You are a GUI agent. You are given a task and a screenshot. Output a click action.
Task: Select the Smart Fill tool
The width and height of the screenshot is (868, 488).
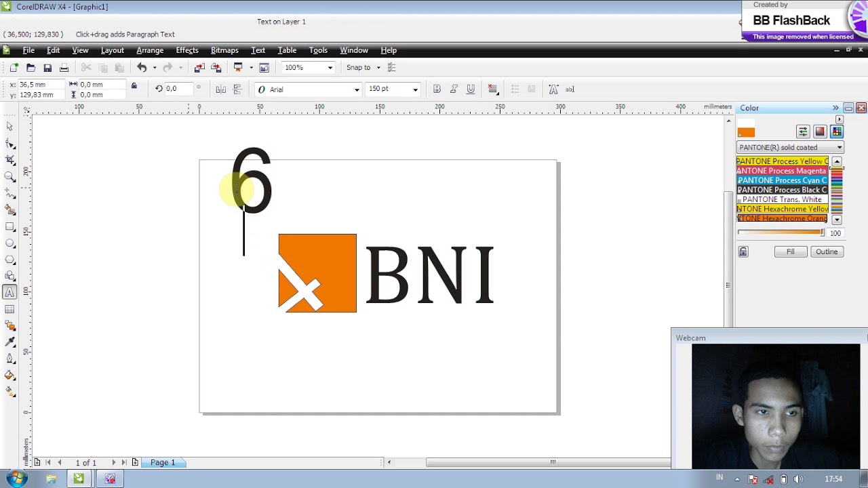pos(9,210)
